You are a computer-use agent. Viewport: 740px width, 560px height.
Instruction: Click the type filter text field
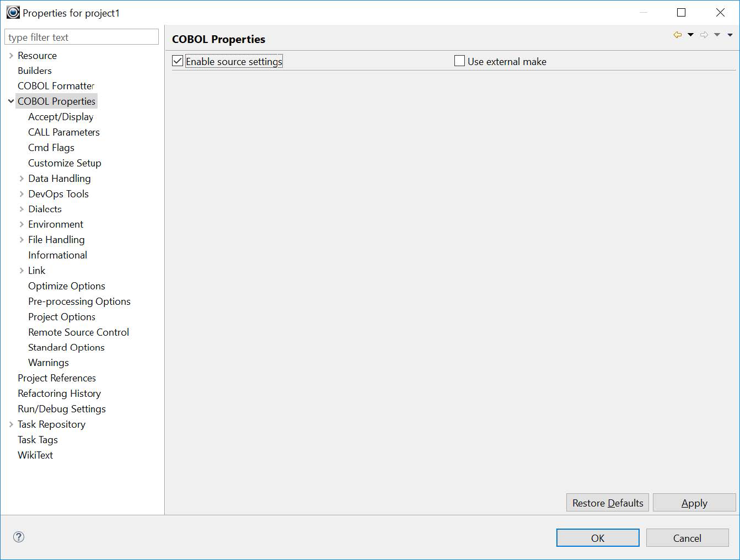click(x=82, y=36)
